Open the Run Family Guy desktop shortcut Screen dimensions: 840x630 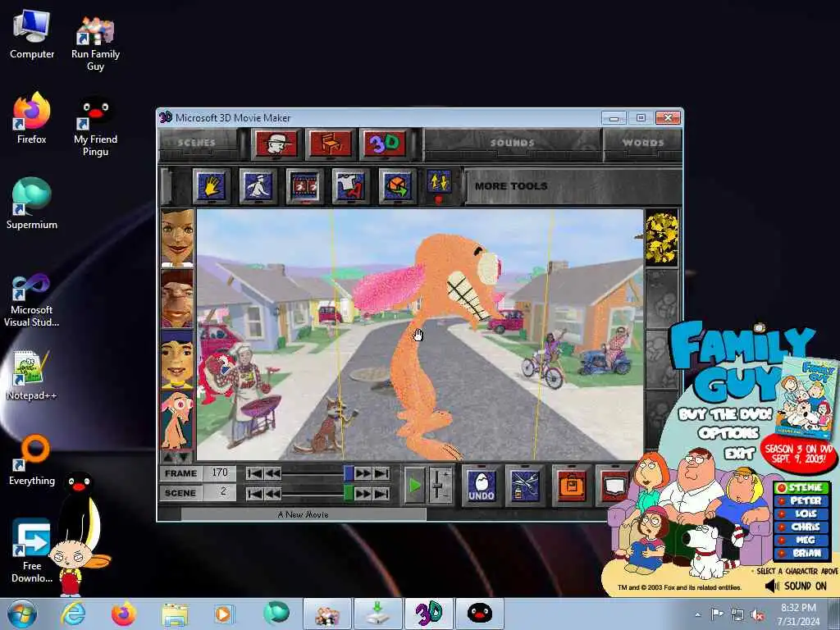95,43
